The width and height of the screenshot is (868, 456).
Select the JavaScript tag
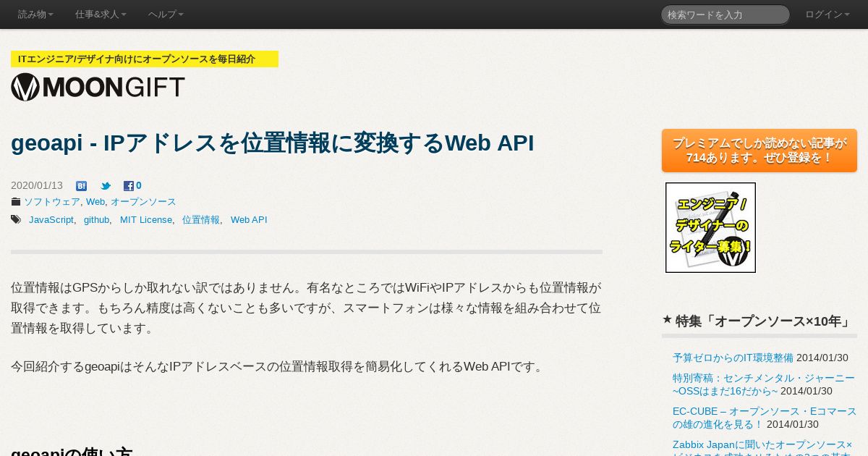tap(51, 220)
